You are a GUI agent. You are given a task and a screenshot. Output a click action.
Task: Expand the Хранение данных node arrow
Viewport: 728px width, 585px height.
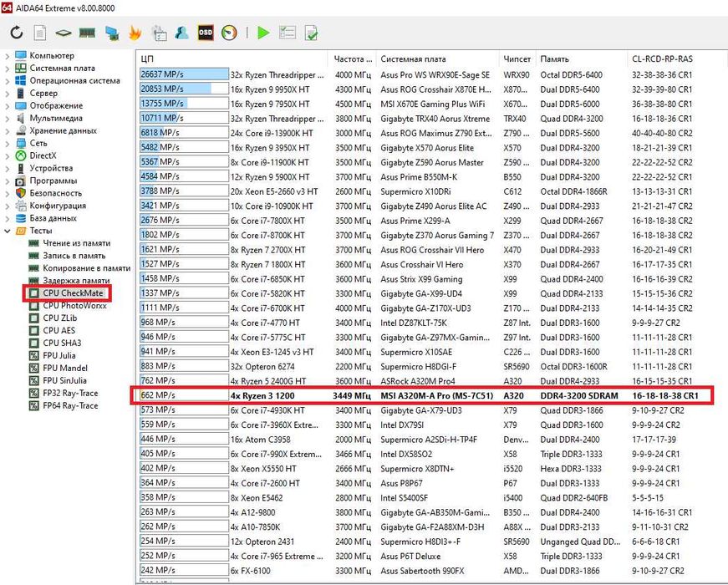(7, 131)
